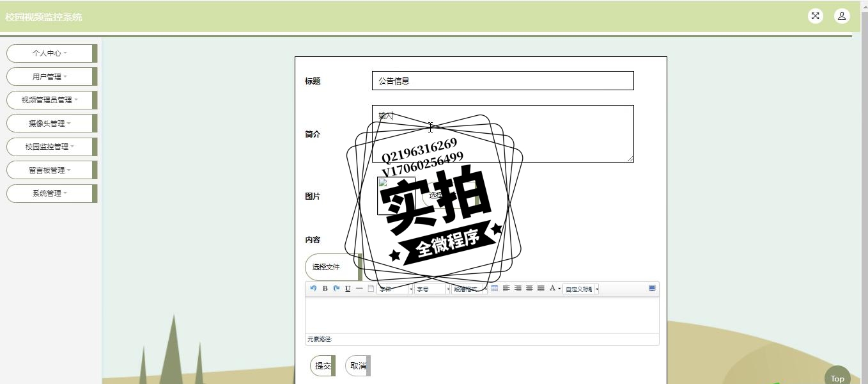
Task: Click the image preview thumbnail beside 图片
Action: click(x=396, y=196)
